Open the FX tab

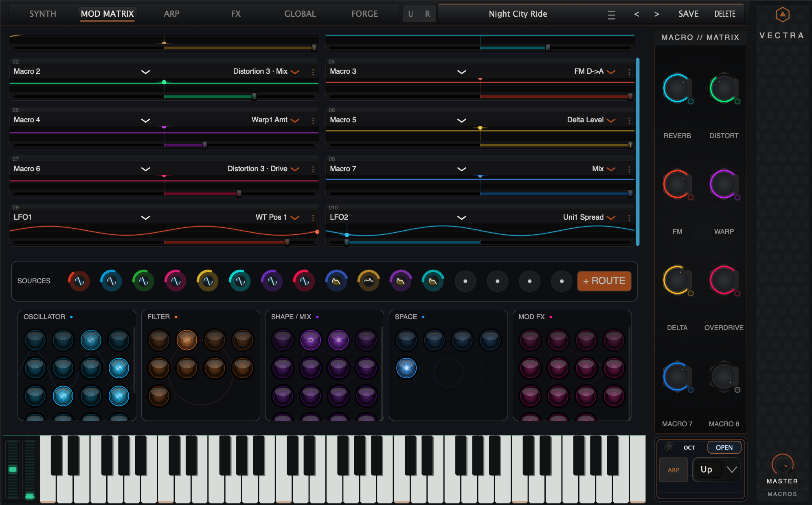(x=236, y=14)
